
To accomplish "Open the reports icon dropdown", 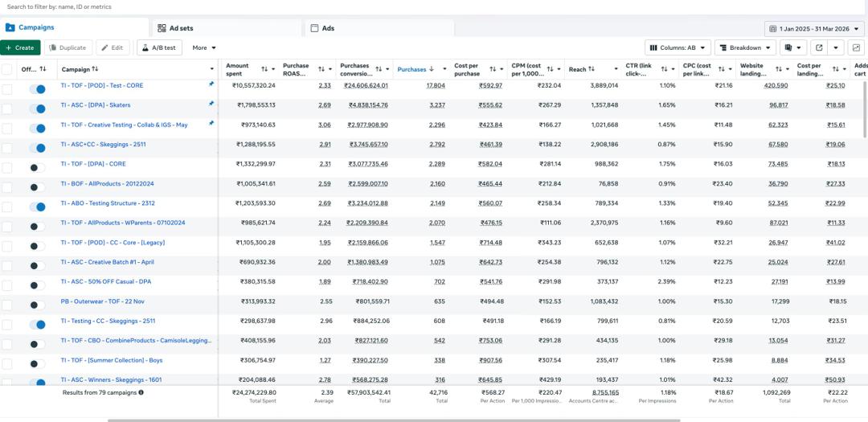I will pos(792,47).
